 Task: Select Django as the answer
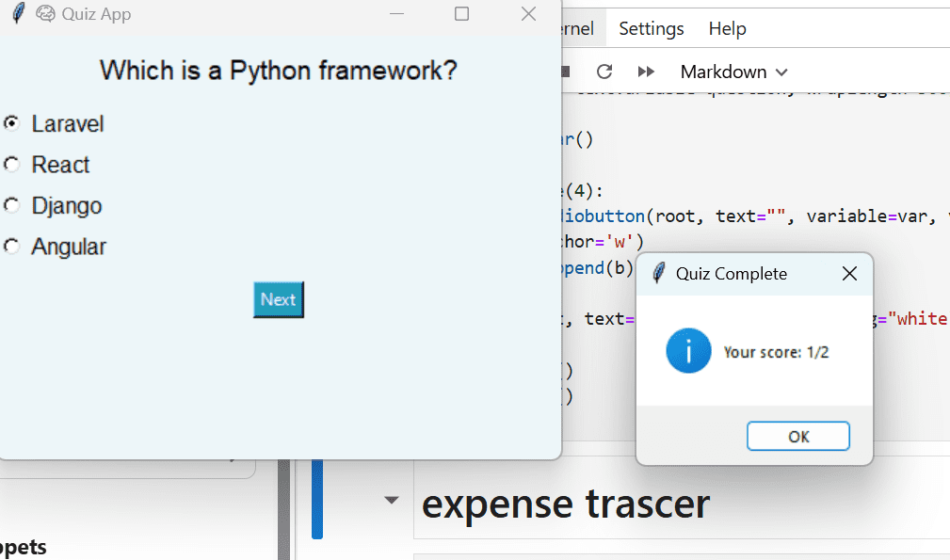12,205
